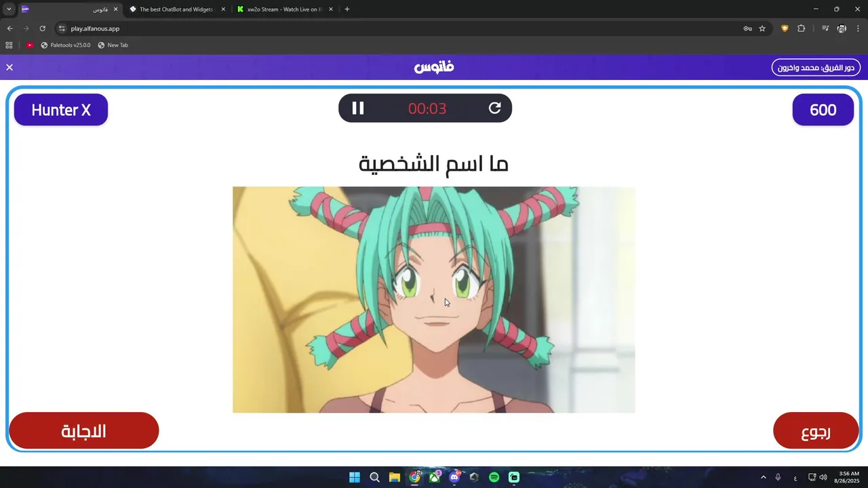868x488 pixels.
Task: Switch to the ChatBot and Widgets tab
Action: pos(176,9)
